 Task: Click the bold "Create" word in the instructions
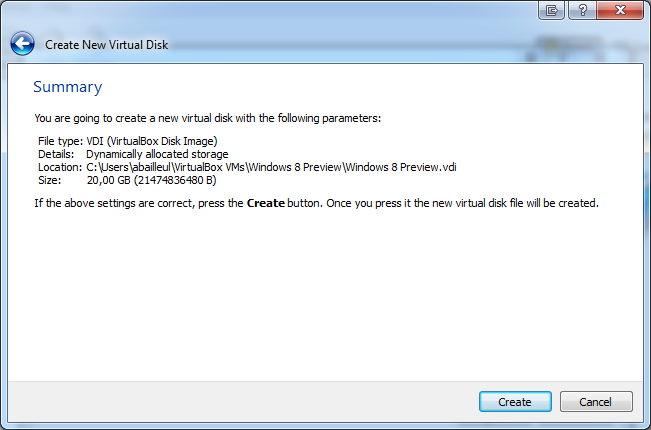point(267,203)
